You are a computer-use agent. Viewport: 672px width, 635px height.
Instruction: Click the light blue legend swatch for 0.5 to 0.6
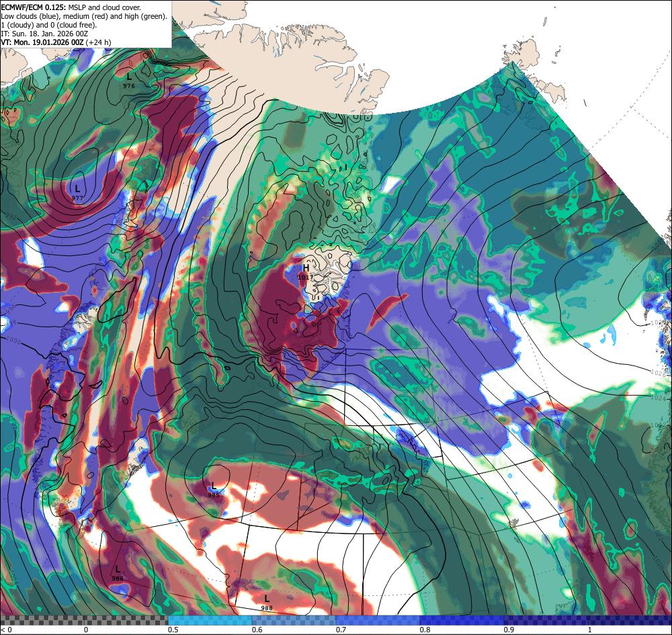pyautogui.click(x=210, y=620)
